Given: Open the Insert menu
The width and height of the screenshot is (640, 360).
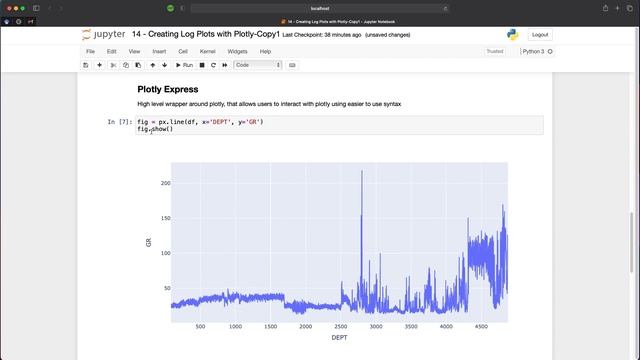Looking at the screenshot, I should point(159,51).
